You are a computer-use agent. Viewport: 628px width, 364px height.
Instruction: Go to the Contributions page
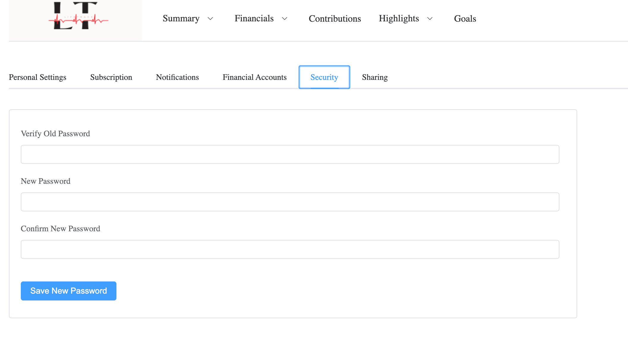coord(335,19)
